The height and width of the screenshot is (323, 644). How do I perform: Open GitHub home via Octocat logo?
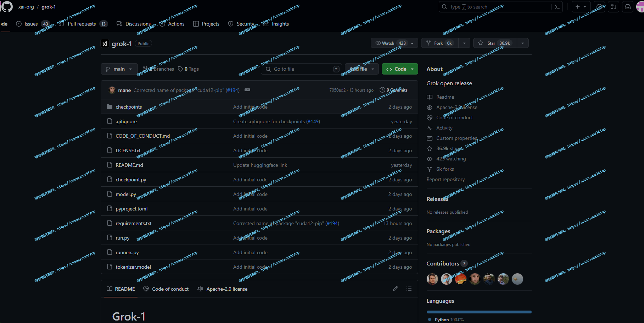coord(7,7)
